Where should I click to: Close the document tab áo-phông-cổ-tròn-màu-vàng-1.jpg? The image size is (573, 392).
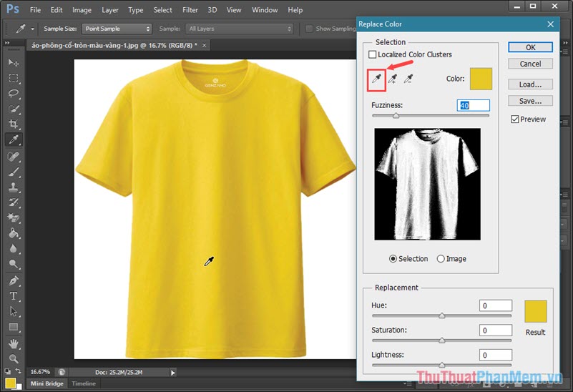(x=205, y=45)
